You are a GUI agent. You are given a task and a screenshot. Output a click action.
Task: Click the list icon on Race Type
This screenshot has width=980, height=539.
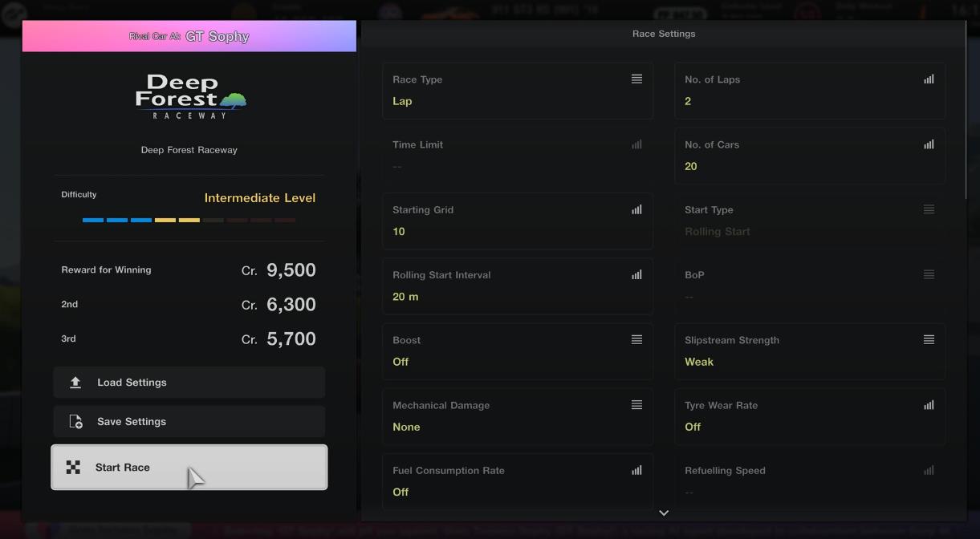[x=636, y=79]
